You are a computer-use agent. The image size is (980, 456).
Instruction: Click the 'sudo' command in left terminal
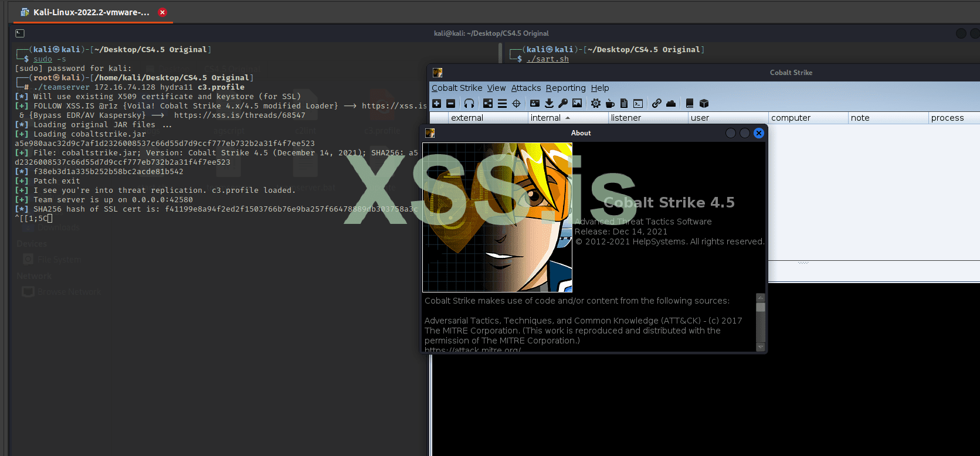tap(43, 59)
